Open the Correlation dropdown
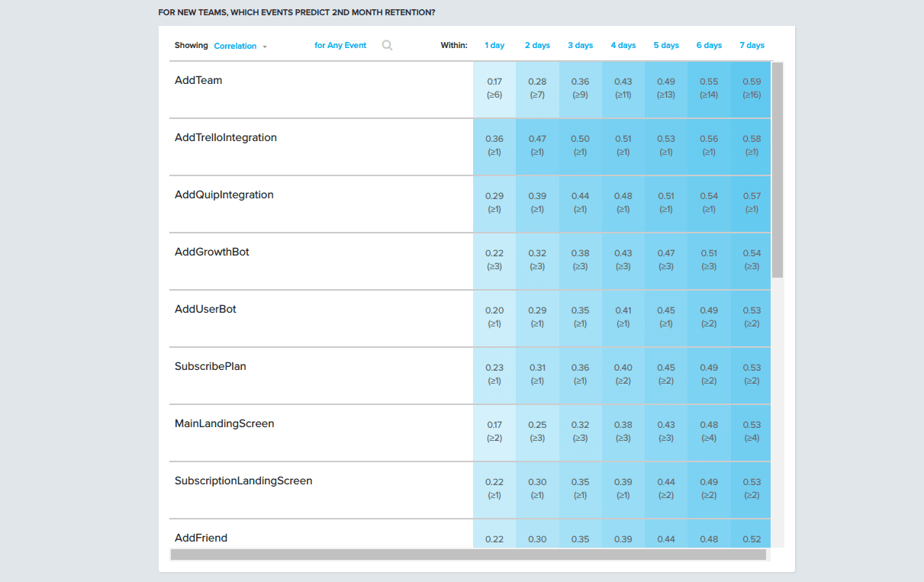This screenshot has height=582, width=924. 240,46
